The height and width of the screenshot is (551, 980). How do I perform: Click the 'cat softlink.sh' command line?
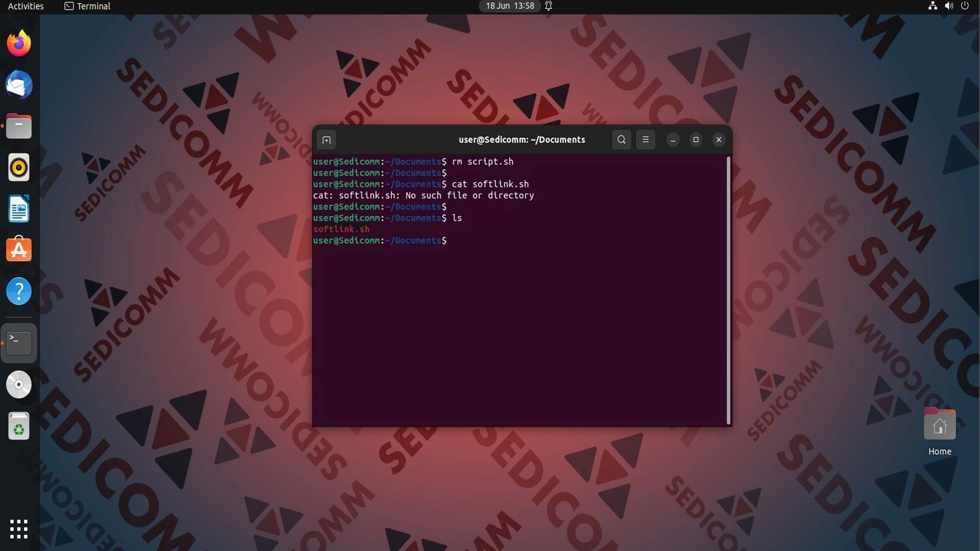tap(421, 184)
